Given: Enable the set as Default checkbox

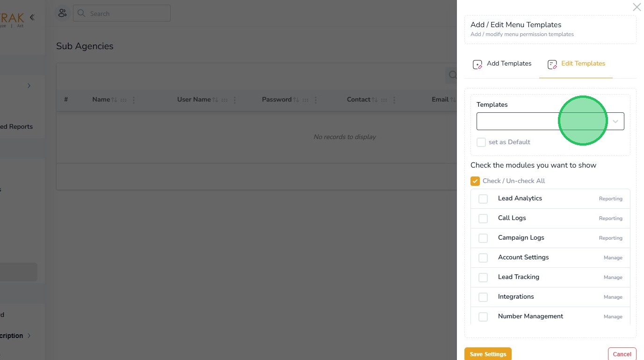Looking at the screenshot, I should (x=481, y=142).
